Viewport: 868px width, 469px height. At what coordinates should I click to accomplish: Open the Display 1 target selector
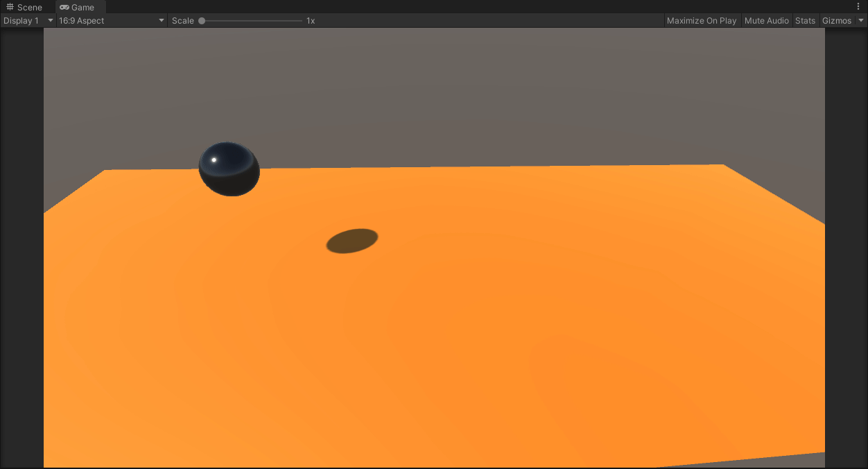pyautogui.click(x=28, y=20)
